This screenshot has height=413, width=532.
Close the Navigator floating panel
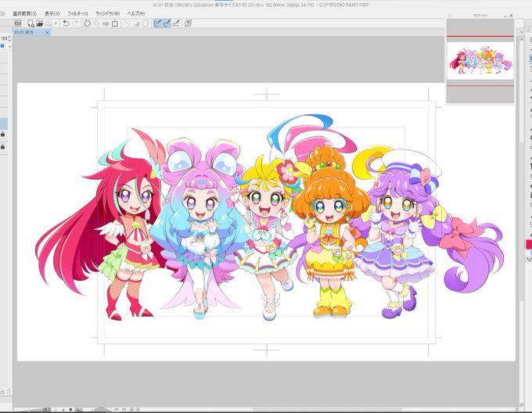pyautogui.click(x=511, y=16)
